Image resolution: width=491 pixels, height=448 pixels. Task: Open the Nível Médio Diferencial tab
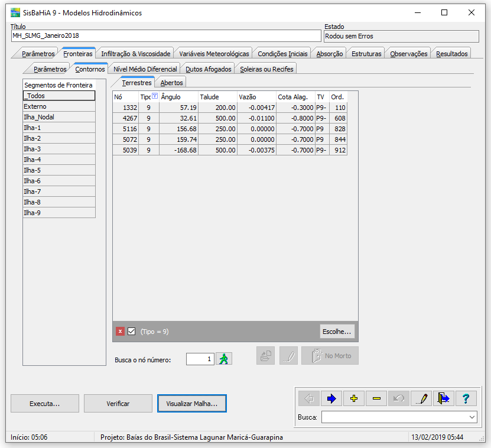(x=145, y=69)
